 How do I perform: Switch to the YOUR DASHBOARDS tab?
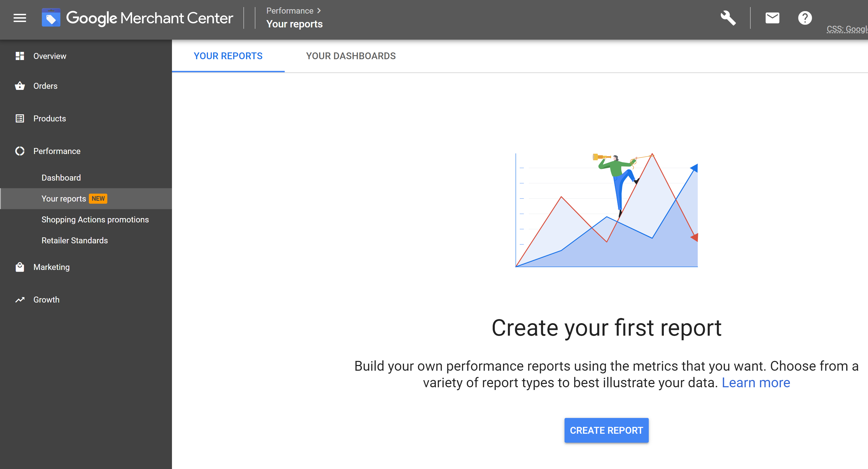click(x=351, y=56)
